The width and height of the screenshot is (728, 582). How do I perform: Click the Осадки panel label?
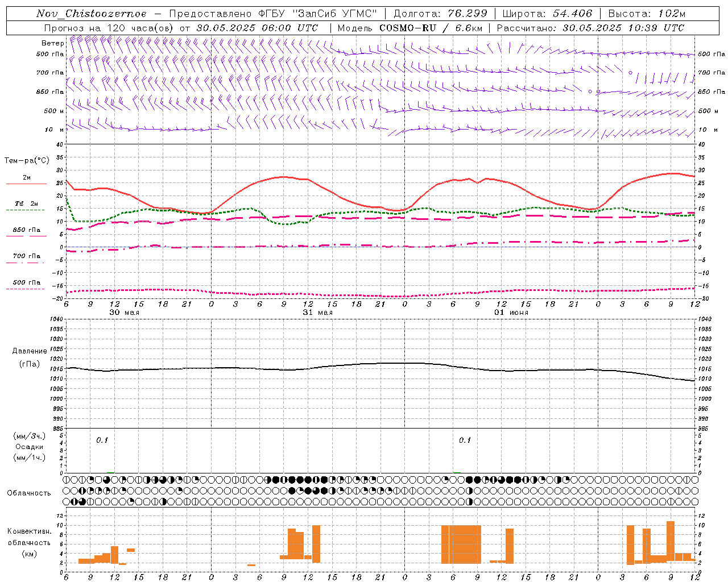tap(30, 447)
